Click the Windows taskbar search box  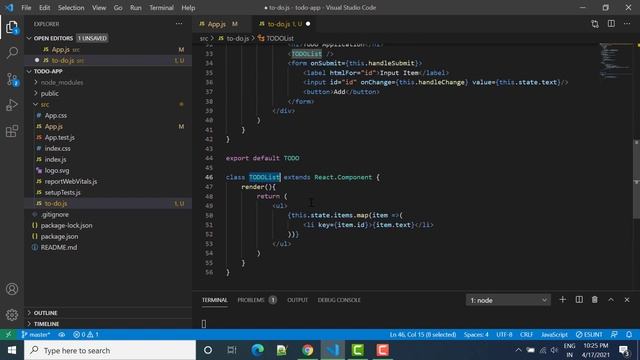tap(110, 350)
